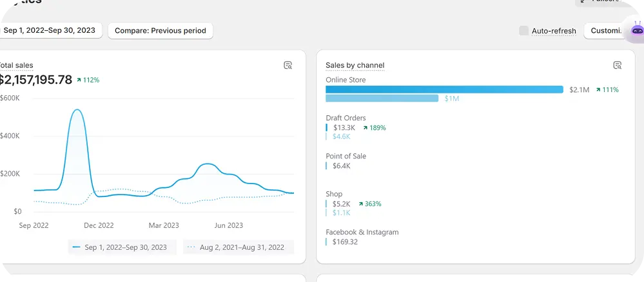Click the Jun 2023 axis label
This screenshot has height=282, width=644.
click(x=228, y=225)
